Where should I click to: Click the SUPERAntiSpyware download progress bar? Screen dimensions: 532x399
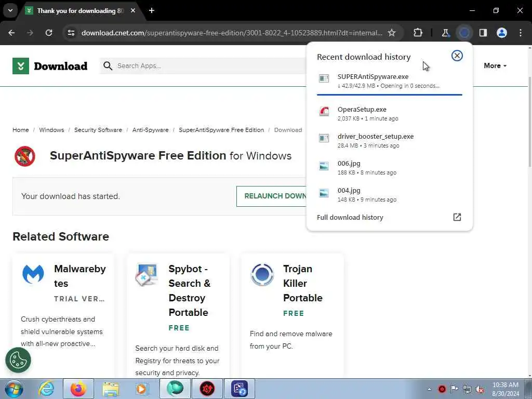point(390,95)
